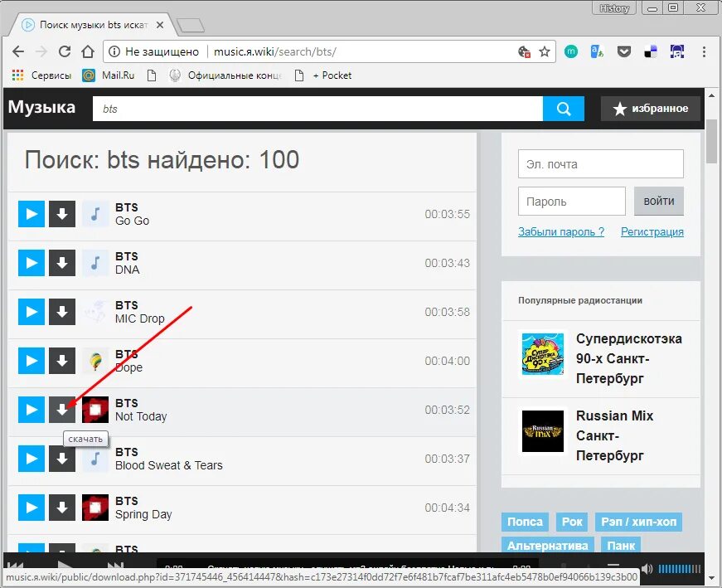Play the BTS Go Go track
Image resolution: width=722 pixels, height=588 pixels.
tap(31, 214)
